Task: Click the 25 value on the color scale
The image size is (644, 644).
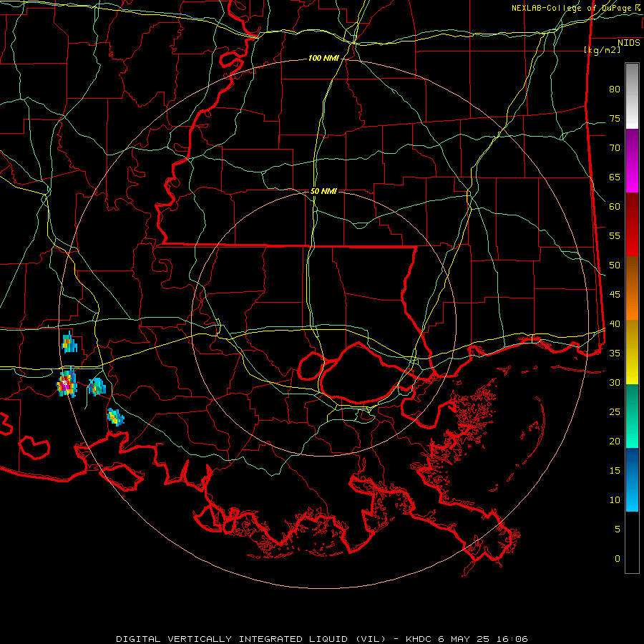Action: pyautogui.click(x=615, y=411)
